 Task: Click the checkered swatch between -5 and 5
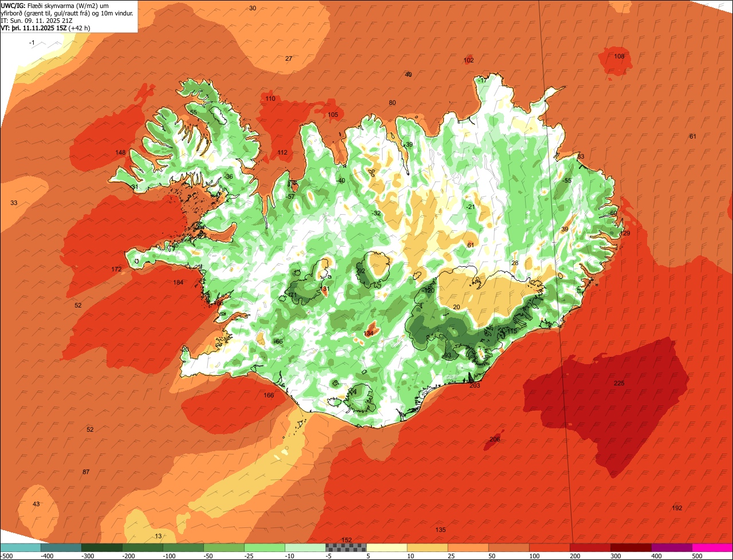pyautogui.click(x=346, y=547)
